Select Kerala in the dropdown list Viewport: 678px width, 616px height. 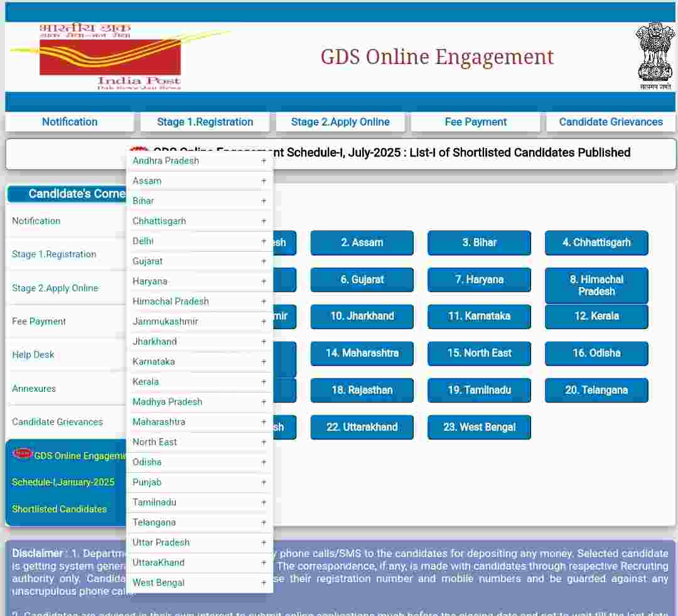click(x=200, y=382)
